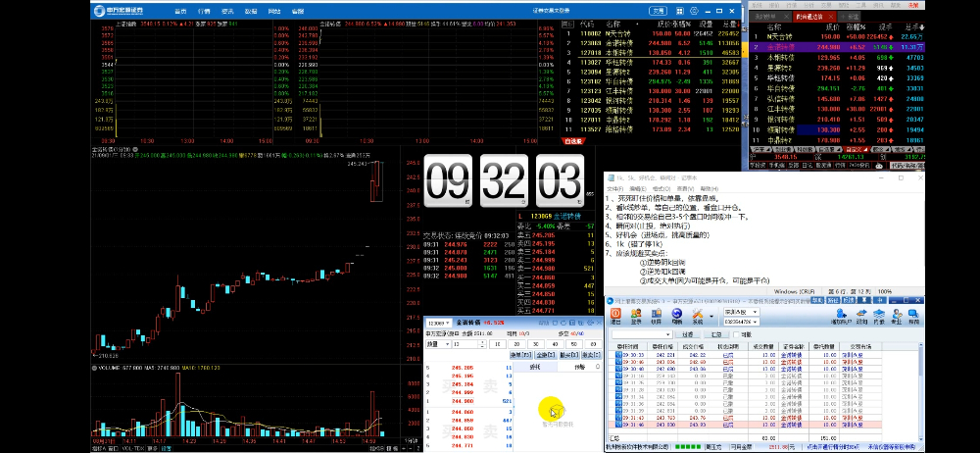
Task: Open 查看(V) menu in Notepad
Action: [685, 187]
